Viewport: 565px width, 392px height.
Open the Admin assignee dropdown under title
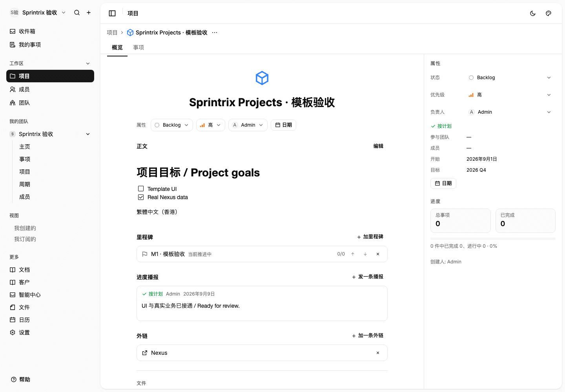[248, 125]
